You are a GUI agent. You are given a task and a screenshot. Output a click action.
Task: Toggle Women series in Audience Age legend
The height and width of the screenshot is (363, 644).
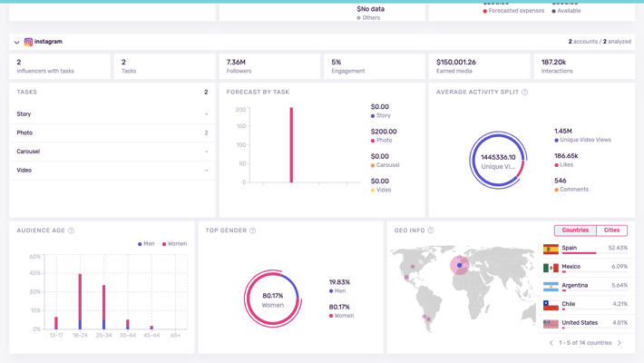(174, 244)
